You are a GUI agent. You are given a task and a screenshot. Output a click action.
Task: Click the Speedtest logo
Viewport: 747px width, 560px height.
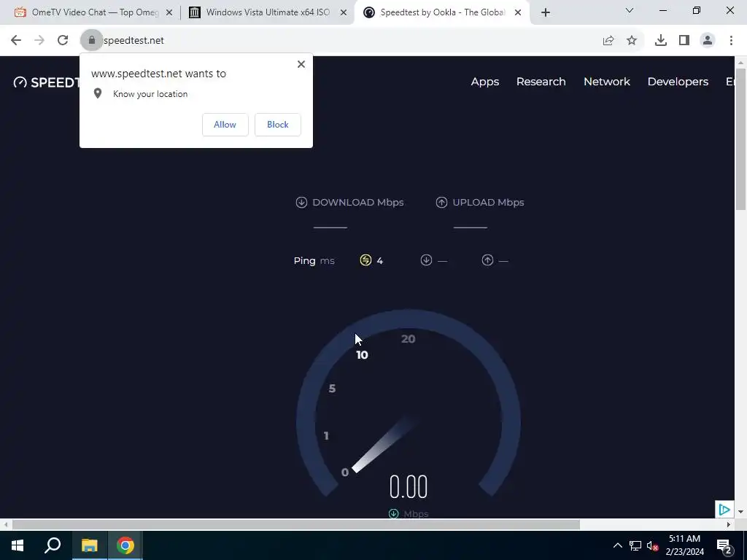click(47, 82)
